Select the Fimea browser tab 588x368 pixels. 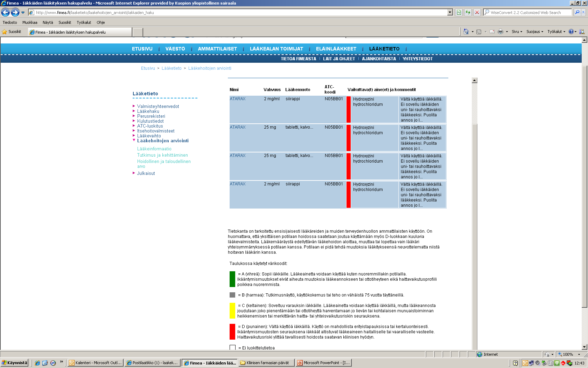click(x=80, y=32)
